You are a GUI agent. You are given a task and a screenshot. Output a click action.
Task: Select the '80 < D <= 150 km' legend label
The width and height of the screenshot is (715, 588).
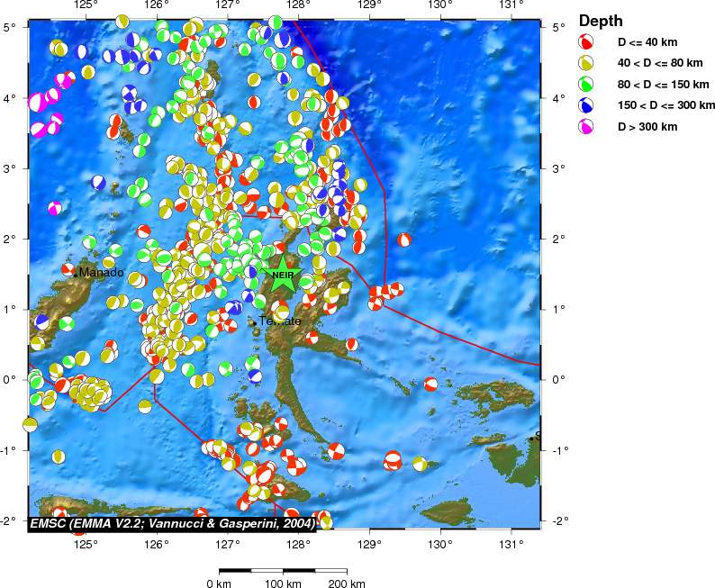(661, 85)
